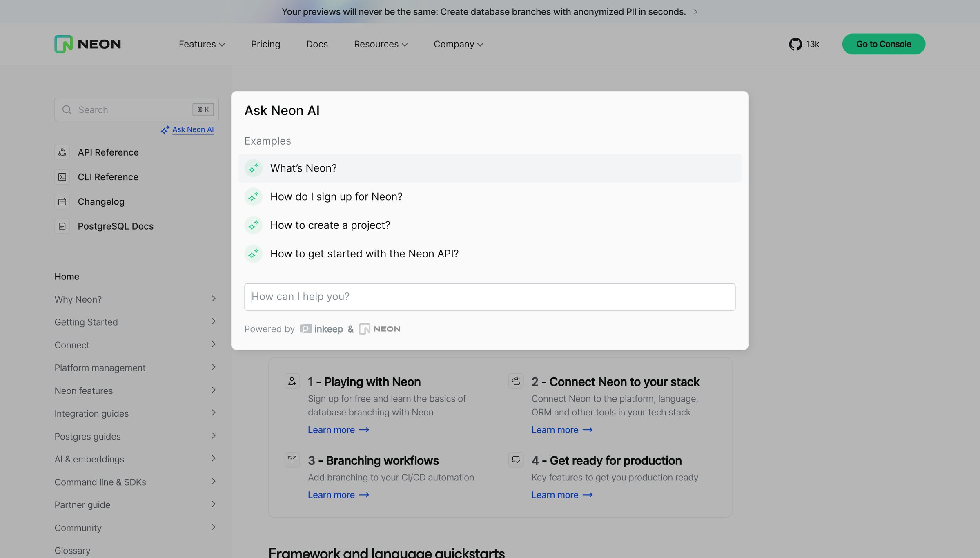Open the Docs nav item
Screen dimensions: 980x558
pyautogui.click(x=317, y=44)
